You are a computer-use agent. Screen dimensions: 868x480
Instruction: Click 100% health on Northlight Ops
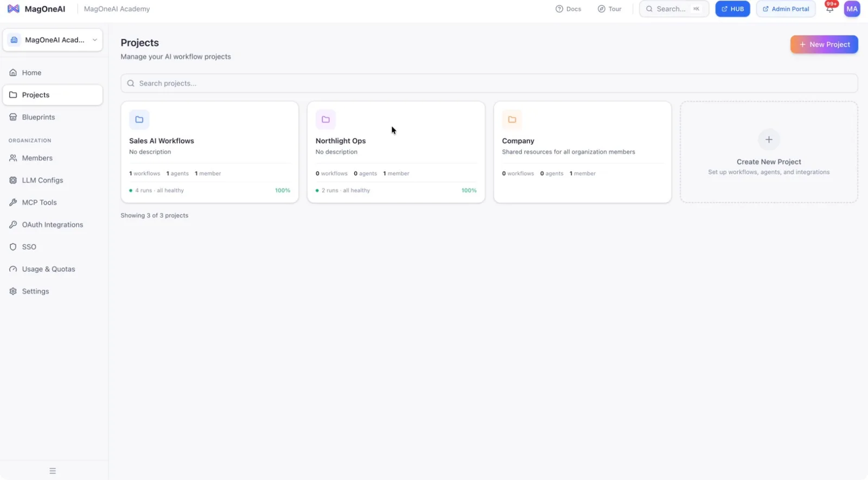pos(469,191)
